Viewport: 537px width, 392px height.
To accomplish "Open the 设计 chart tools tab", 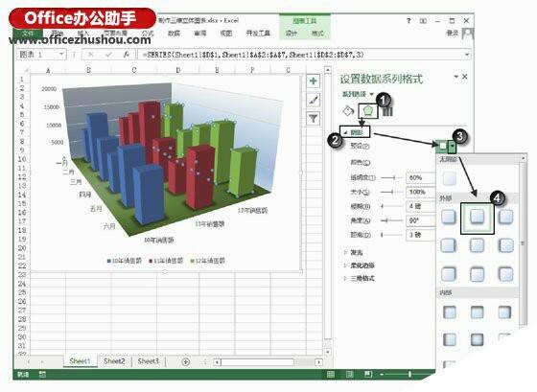I will [292, 34].
